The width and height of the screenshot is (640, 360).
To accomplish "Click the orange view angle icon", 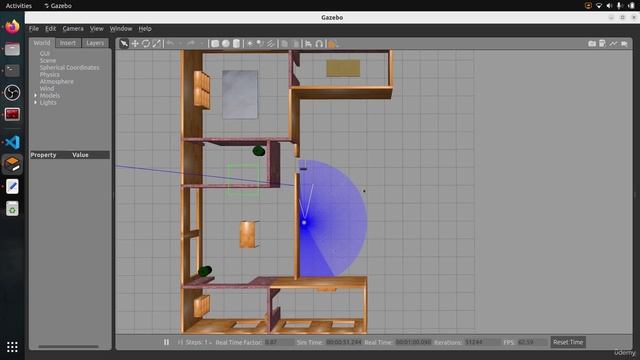I will coord(333,44).
